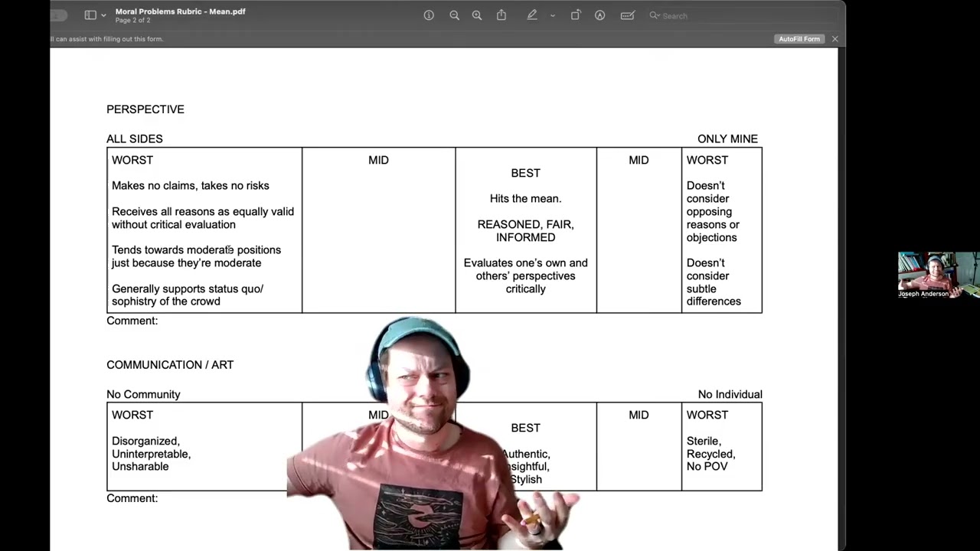The image size is (980, 551).
Task: Open the sidebar view button
Action: click(90, 15)
